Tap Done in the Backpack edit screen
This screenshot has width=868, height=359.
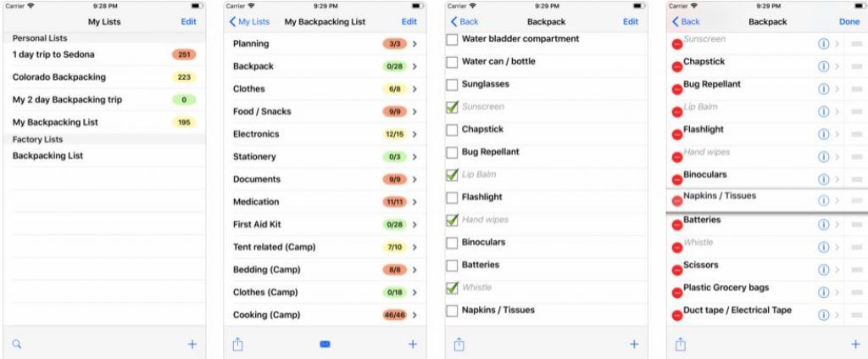[x=849, y=21]
